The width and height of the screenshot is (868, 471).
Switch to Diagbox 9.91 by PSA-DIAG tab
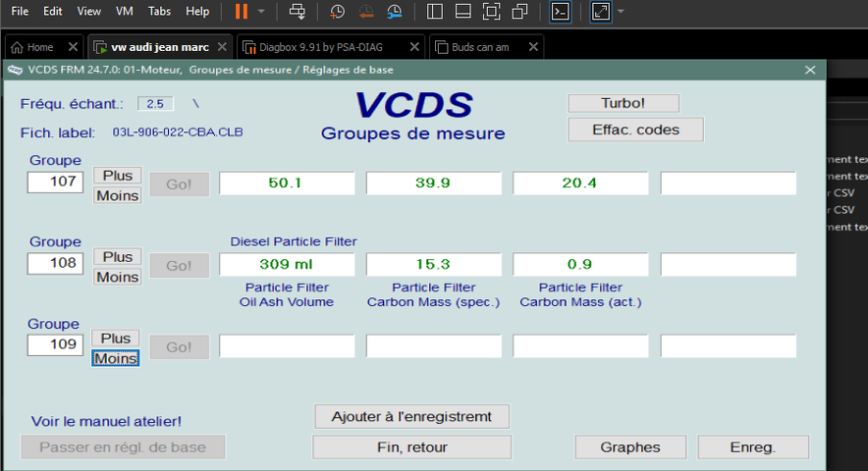coord(321,47)
